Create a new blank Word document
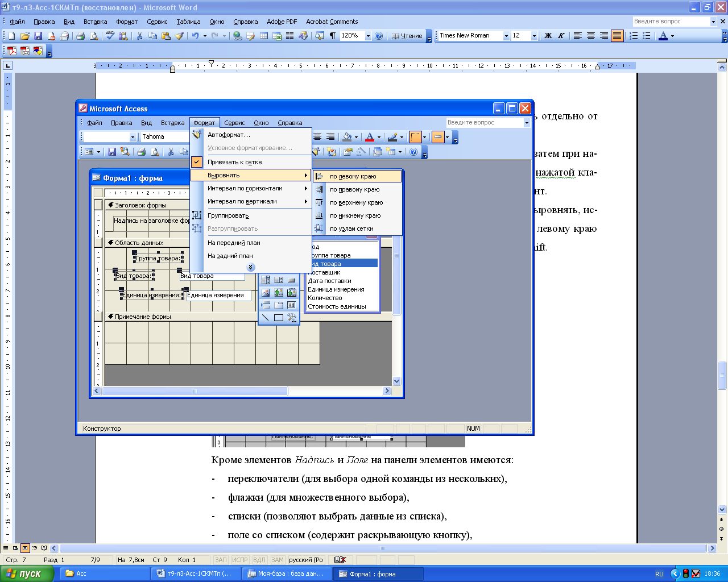 (11, 36)
